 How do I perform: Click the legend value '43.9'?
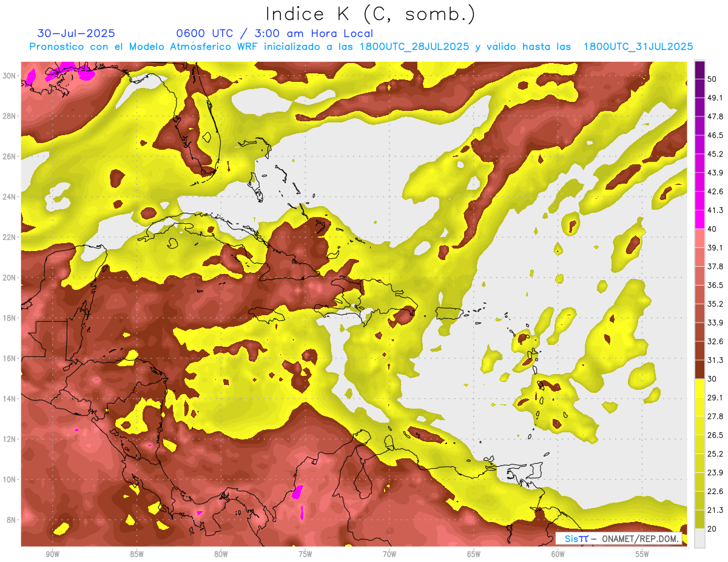(x=715, y=173)
